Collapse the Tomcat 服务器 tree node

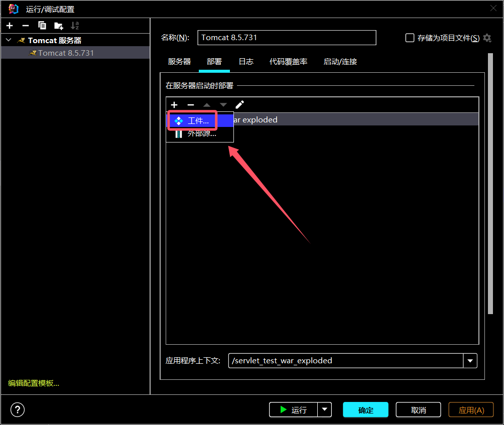tap(9, 40)
